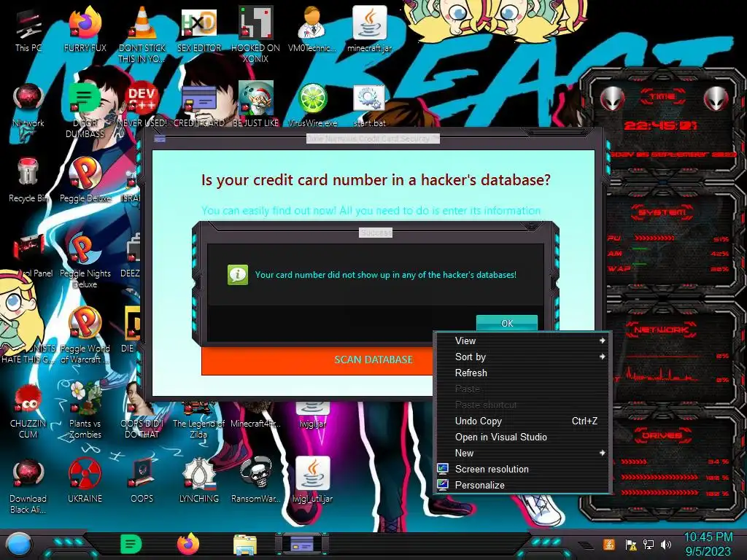Screen dimensions: 747x560
Task: Select the VirusWire.exe lime icon
Action: (x=312, y=106)
